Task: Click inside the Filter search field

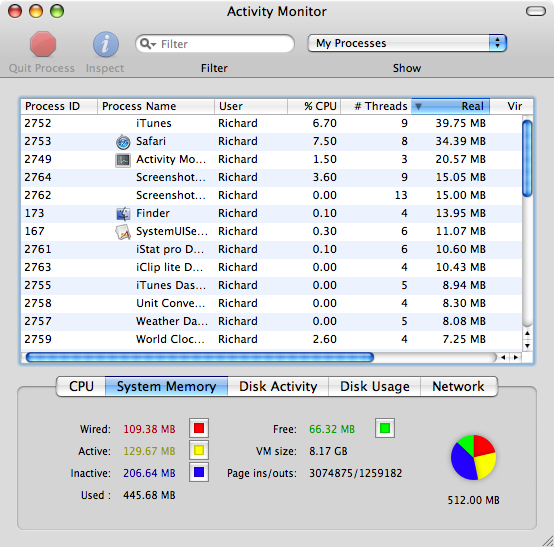Action: point(215,43)
